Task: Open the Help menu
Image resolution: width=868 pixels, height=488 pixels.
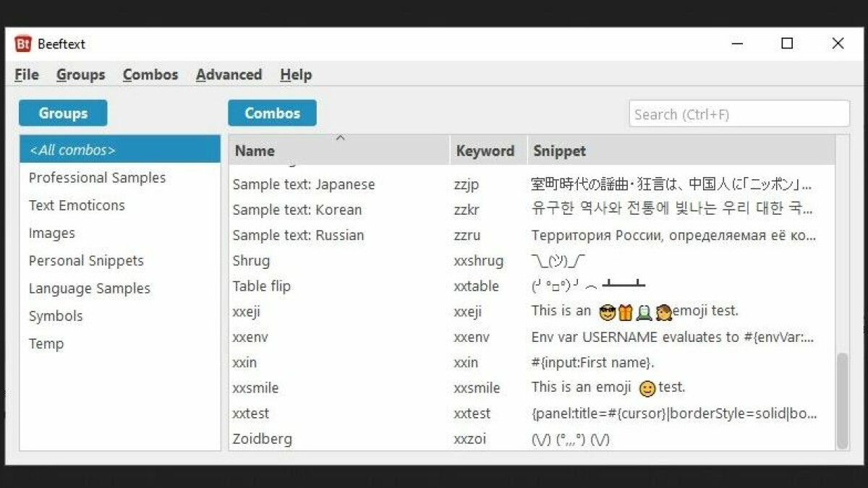Action: (296, 74)
